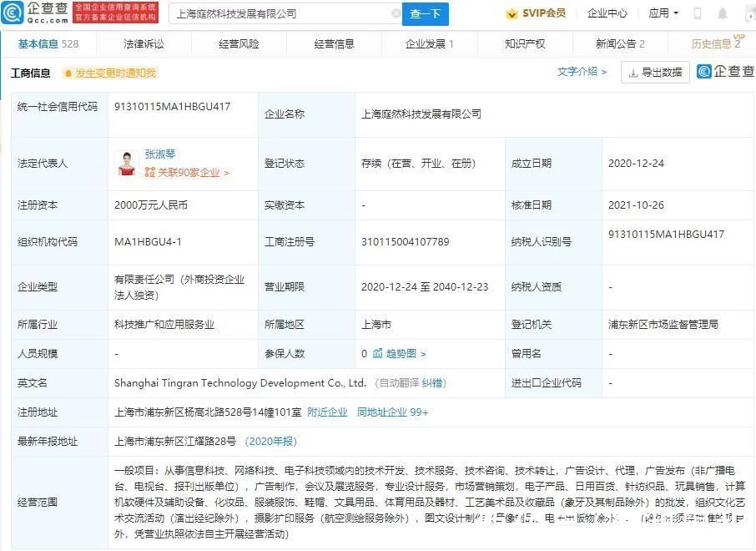
Task: Expand 关联90家企业 arrow link
Action: pyautogui.click(x=226, y=173)
